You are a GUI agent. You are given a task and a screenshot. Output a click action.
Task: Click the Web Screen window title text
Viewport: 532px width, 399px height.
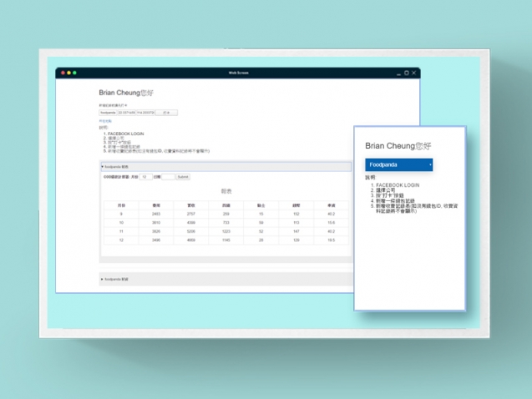click(x=239, y=73)
